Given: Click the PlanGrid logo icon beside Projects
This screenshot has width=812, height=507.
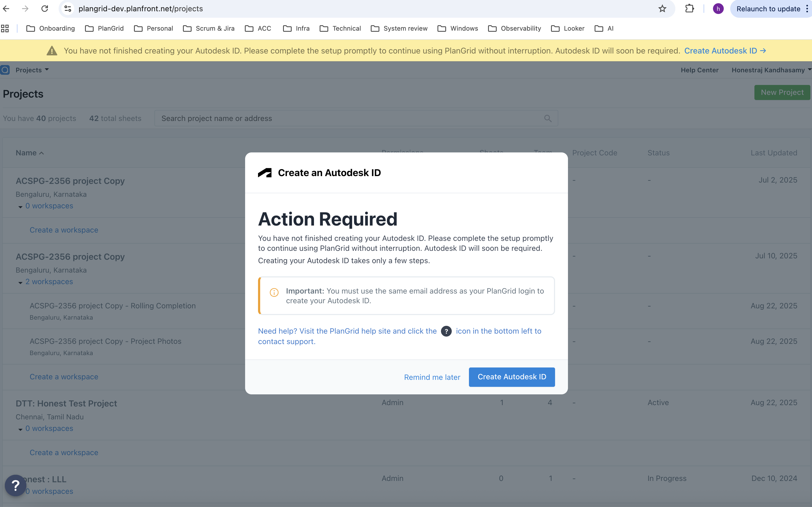Looking at the screenshot, I should pyautogui.click(x=5, y=70).
